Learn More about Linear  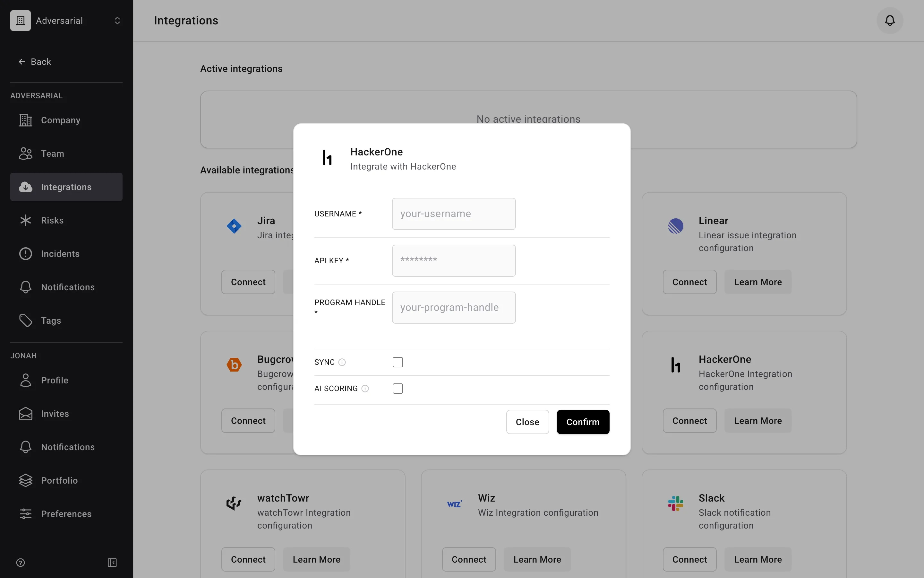point(758,282)
